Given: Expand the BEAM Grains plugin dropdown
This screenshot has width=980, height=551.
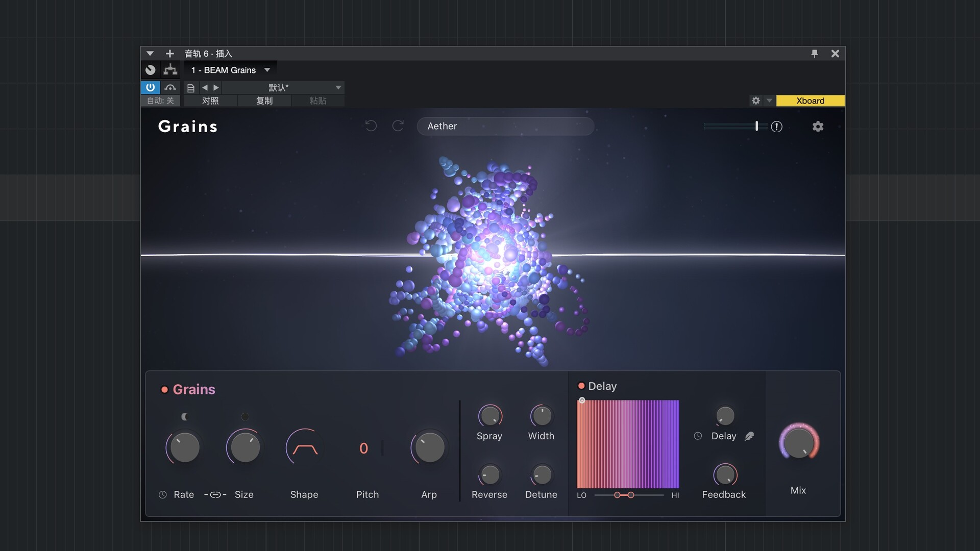Looking at the screenshot, I should (x=267, y=70).
